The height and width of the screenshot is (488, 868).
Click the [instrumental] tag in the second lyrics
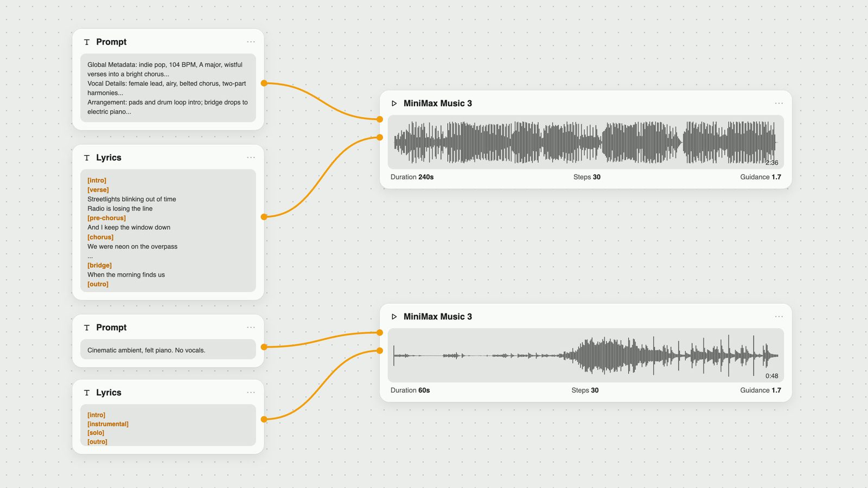pos(108,424)
